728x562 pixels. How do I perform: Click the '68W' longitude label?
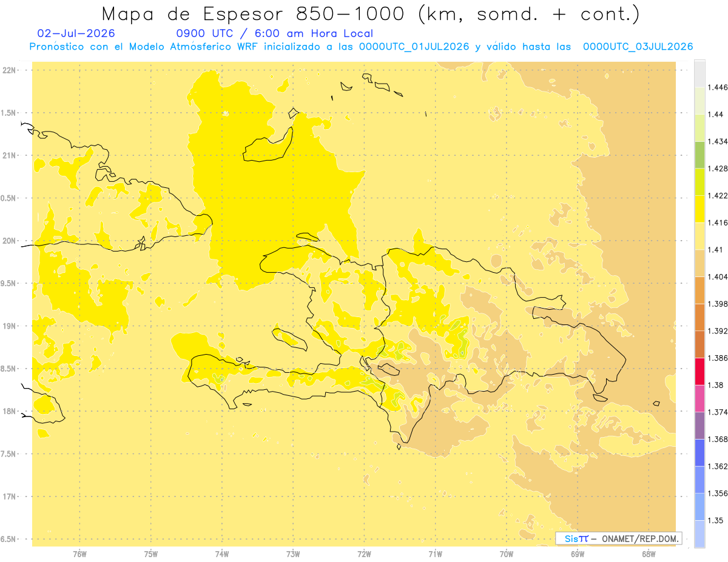[x=649, y=554]
